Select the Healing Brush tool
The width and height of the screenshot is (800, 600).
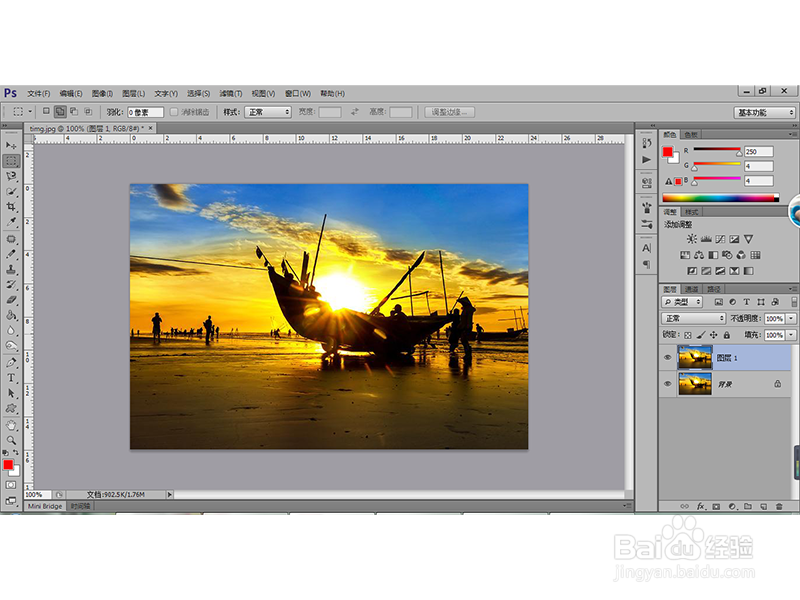[11, 239]
